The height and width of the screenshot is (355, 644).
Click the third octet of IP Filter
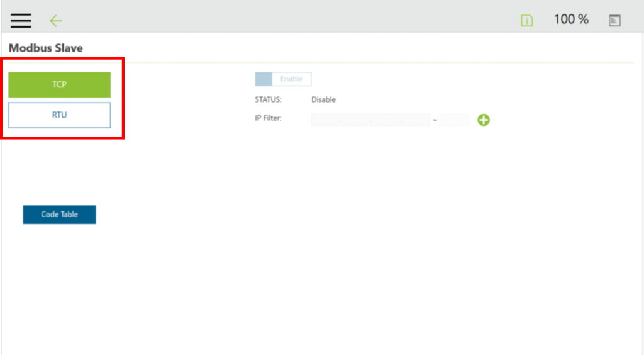tap(386, 120)
